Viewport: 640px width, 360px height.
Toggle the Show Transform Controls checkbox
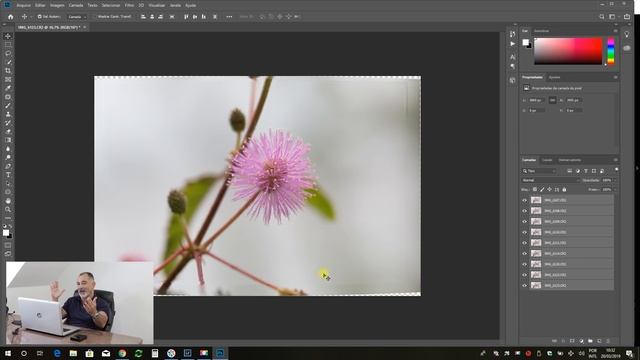coord(95,17)
